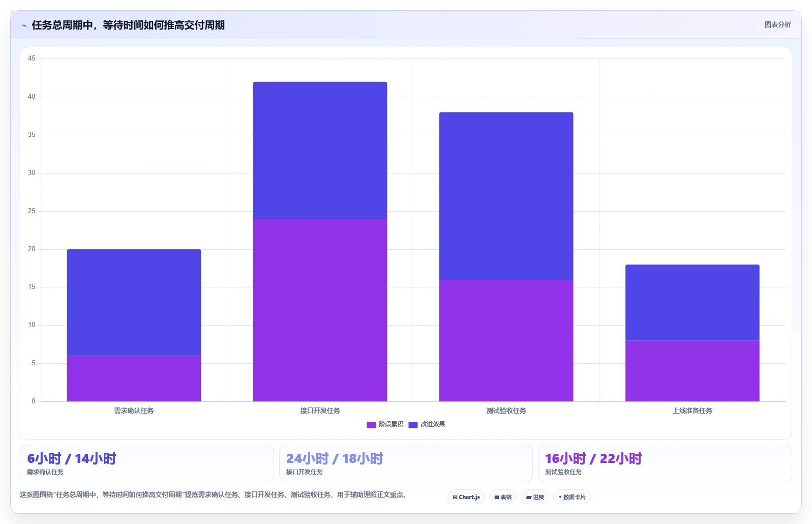This screenshot has height=524, width=812.
Task: Click the 需求确认任务 x-axis label
Action: tap(134, 411)
